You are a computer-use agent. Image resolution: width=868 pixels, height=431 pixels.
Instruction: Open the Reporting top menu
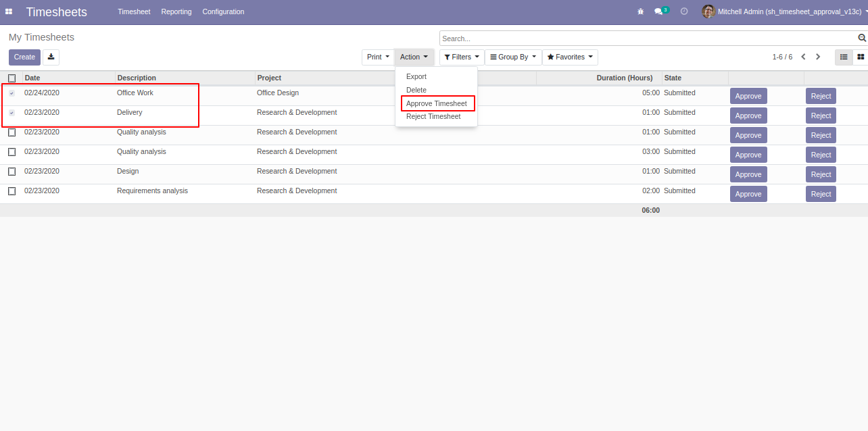[x=176, y=11]
